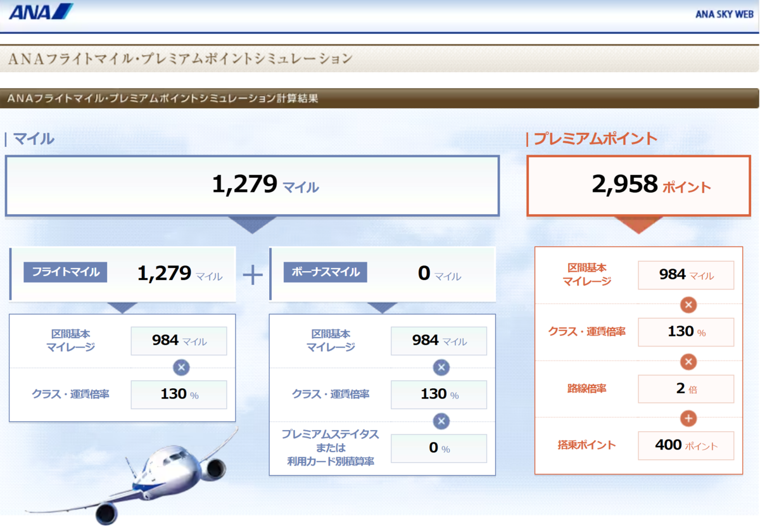This screenshot has width=760, height=532.
Task: Click the 984 マイル value in ボーナスマイル panel
Action: [x=439, y=341]
